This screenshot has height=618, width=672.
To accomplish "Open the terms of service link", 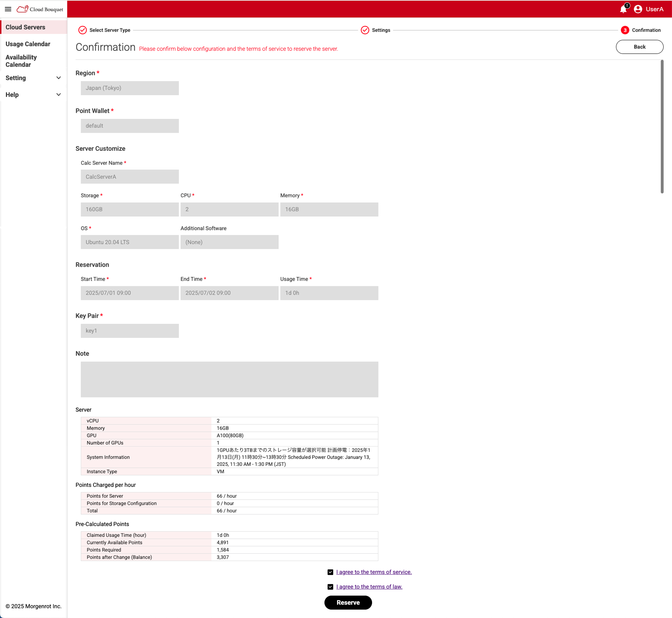I will pyautogui.click(x=374, y=572).
